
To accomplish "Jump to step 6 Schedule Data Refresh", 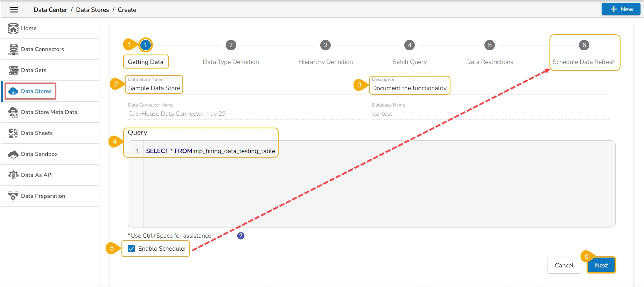I will [x=584, y=45].
